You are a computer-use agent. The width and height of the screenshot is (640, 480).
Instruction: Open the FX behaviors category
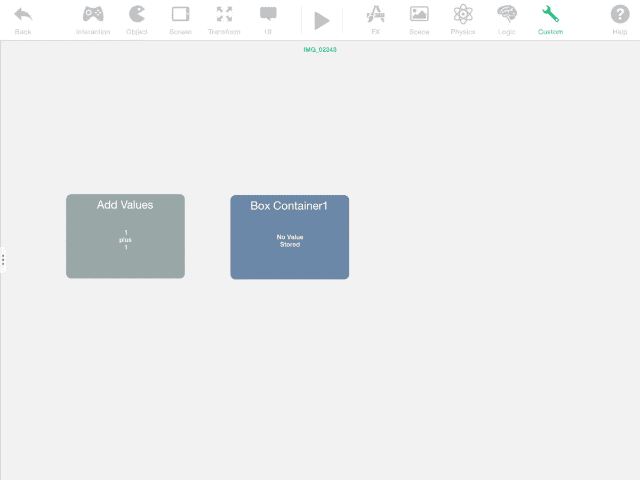(x=375, y=19)
